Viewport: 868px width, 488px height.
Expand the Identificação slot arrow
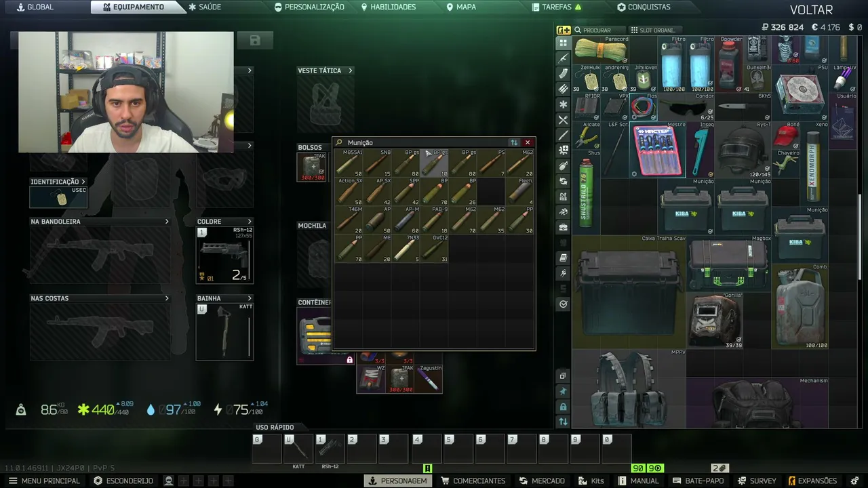tap(83, 182)
